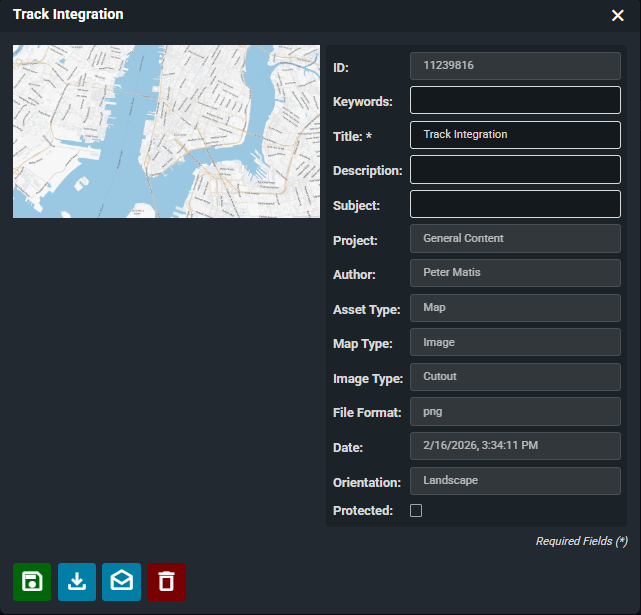
Task: Click the envelope email icon
Action: coord(121,582)
